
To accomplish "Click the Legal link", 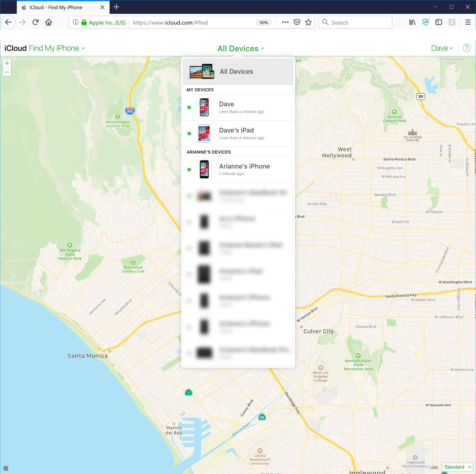I will point(434,467).
